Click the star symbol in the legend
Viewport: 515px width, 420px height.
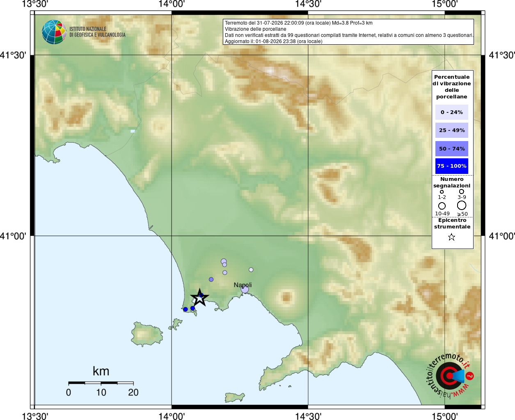(x=451, y=237)
